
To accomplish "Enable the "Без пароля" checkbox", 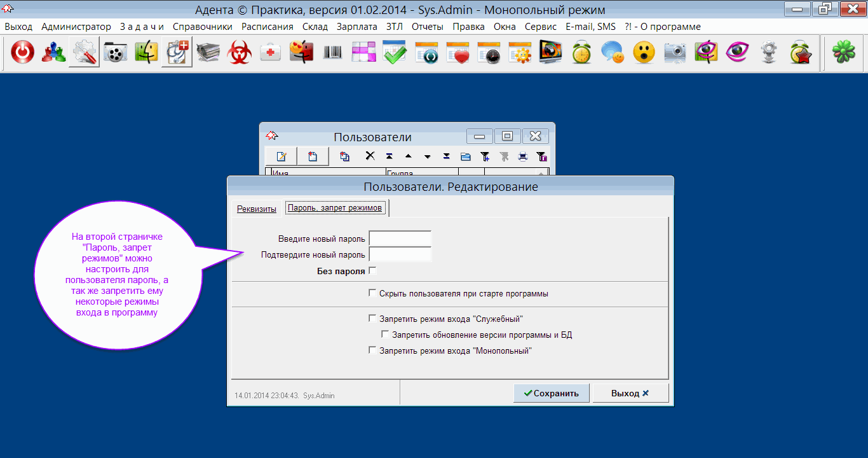I will (372, 271).
